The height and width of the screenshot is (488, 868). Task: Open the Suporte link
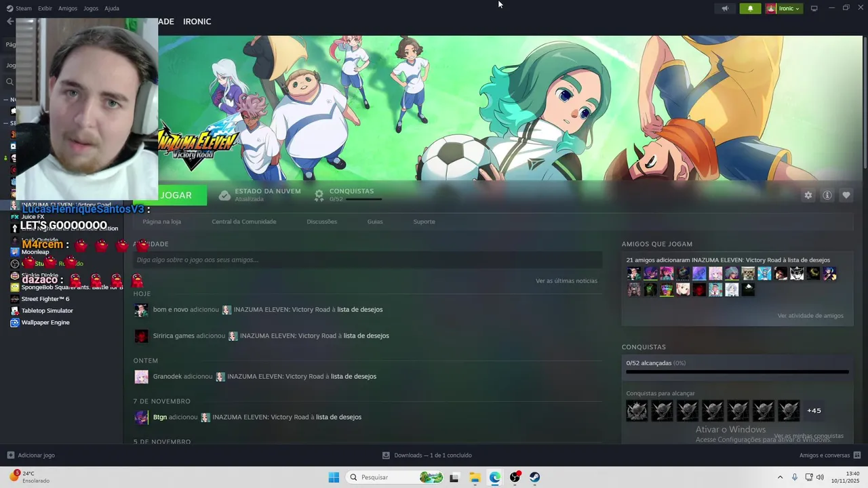pos(424,222)
